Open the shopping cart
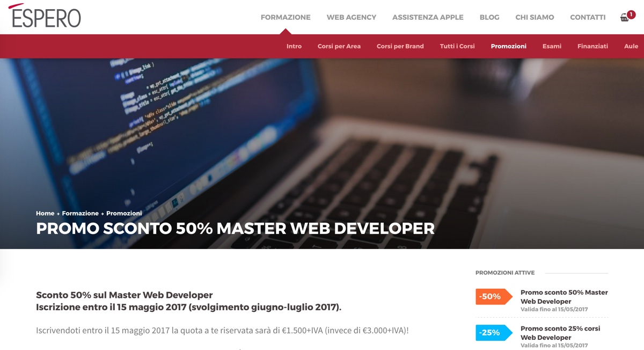 [x=623, y=18]
